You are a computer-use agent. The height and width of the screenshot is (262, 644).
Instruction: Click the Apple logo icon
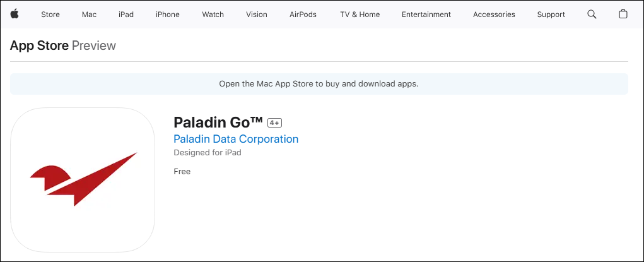15,14
